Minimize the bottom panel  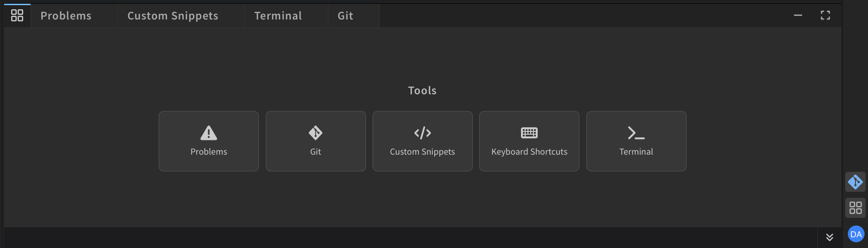point(798,15)
